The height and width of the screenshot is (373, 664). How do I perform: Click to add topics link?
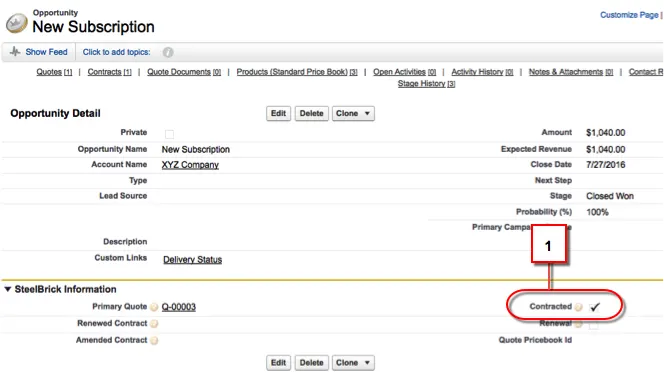tap(116, 52)
